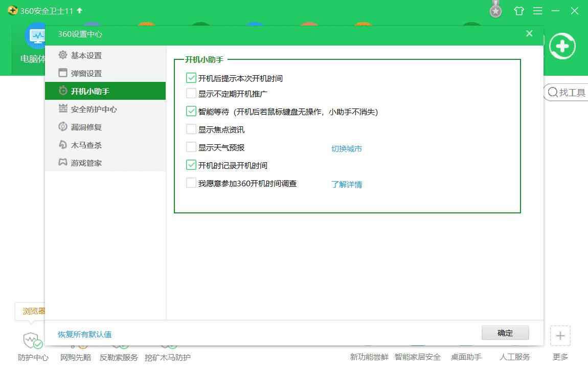Open 反勒索服务 from the bottom bar

point(118,358)
